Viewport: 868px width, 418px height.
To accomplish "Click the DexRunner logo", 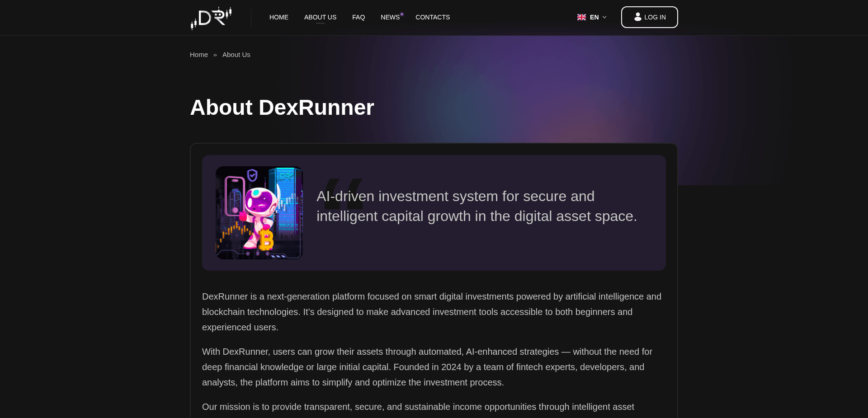I will [x=211, y=17].
